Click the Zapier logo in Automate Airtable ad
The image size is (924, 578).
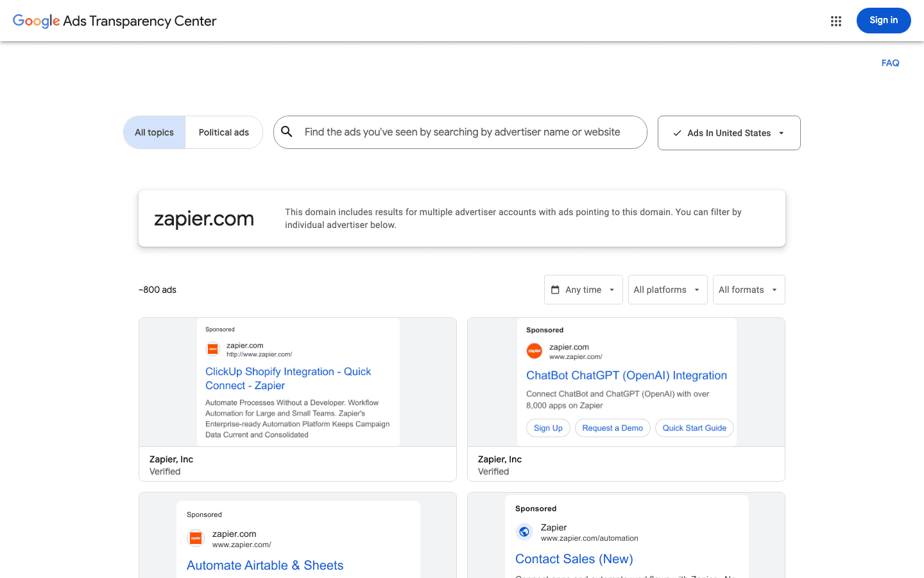click(196, 538)
